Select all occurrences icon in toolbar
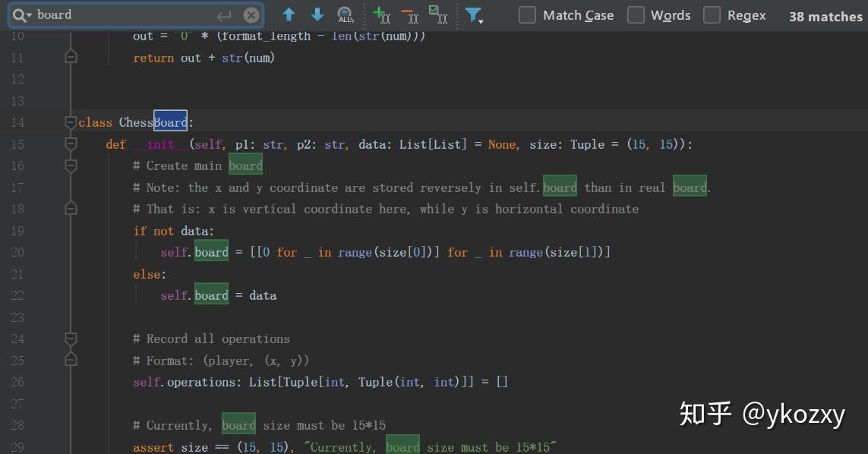 pyautogui.click(x=438, y=15)
